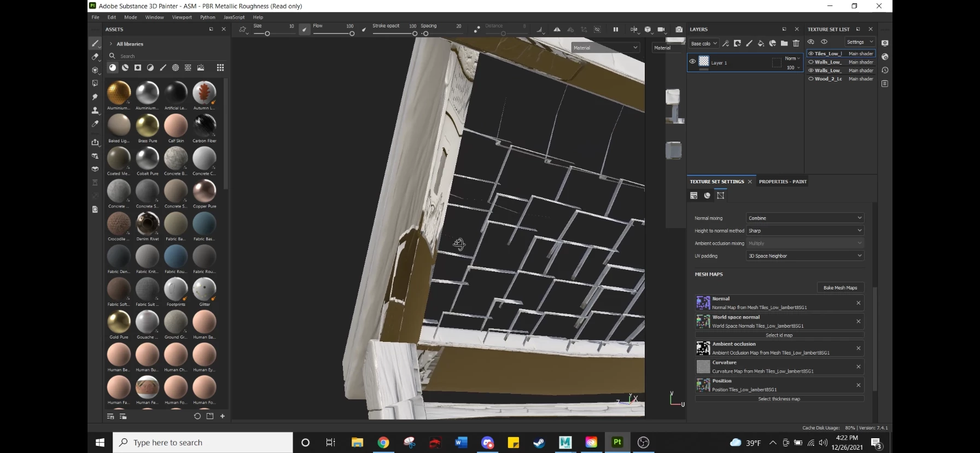Remove the Curvature mesh map
This screenshot has height=453, width=980.
[x=858, y=367]
